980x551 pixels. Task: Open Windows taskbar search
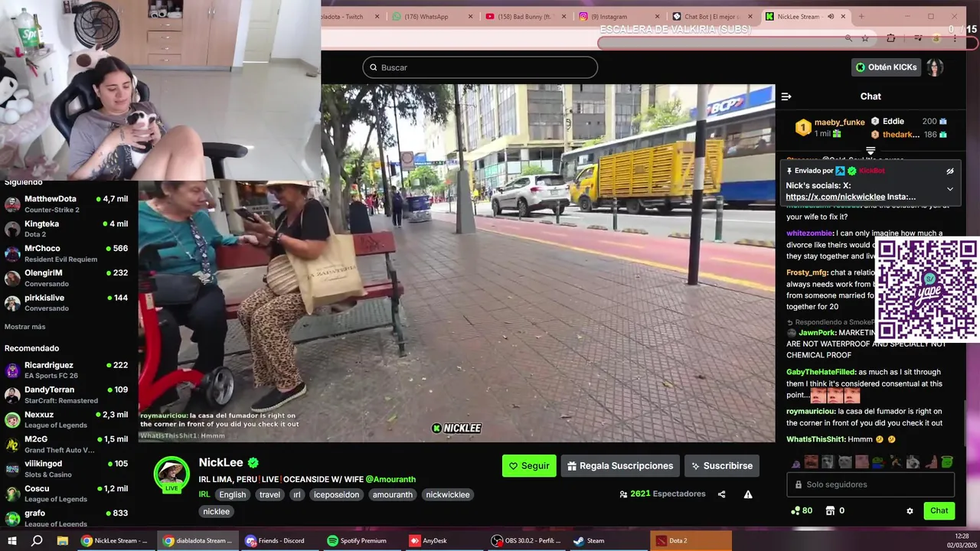coord(37,540)
